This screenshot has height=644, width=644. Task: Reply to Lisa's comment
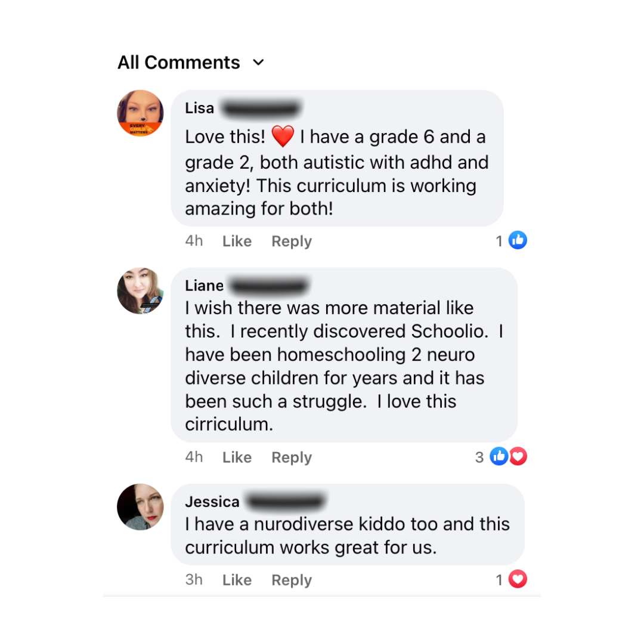point(292,241)
